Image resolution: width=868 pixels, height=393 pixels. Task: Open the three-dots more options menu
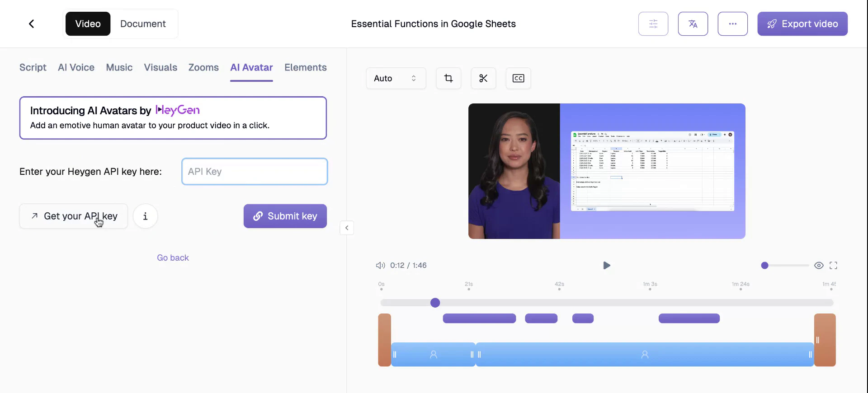pyautogui.click(x=733, y=24)
